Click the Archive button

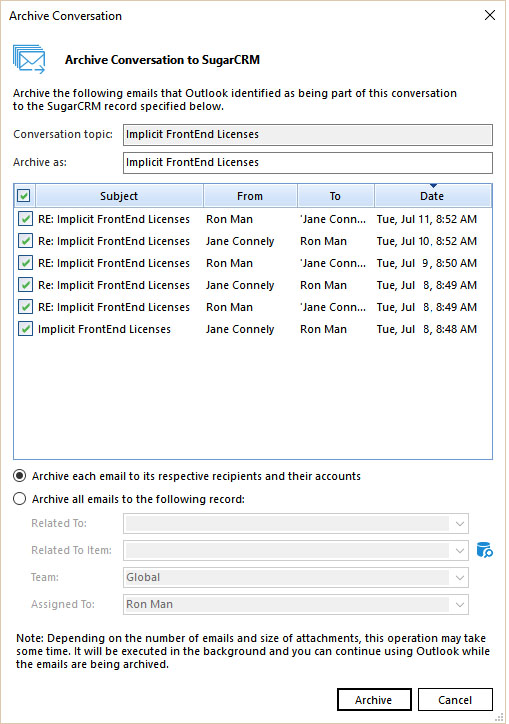tap(374, 700)
